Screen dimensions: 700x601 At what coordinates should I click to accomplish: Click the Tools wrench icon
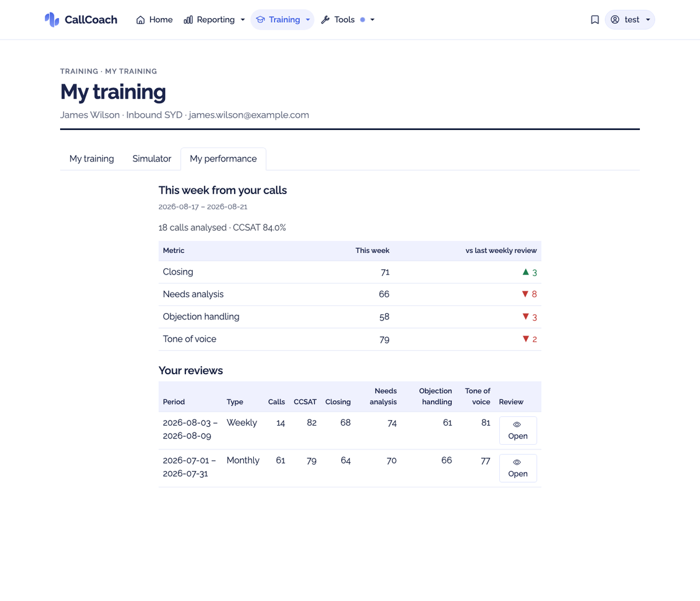pyautogui.click(x=325, y=20)
